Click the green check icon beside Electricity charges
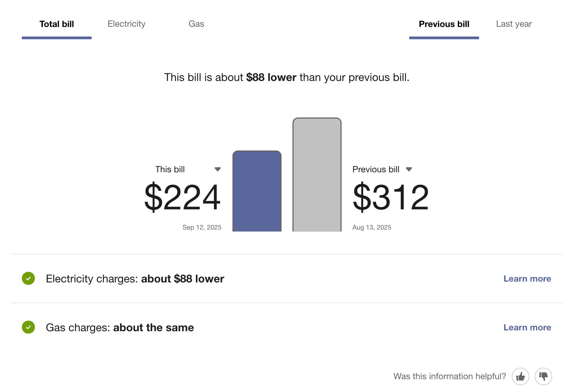This screenshot has height=392, width=574. [28, 279]
